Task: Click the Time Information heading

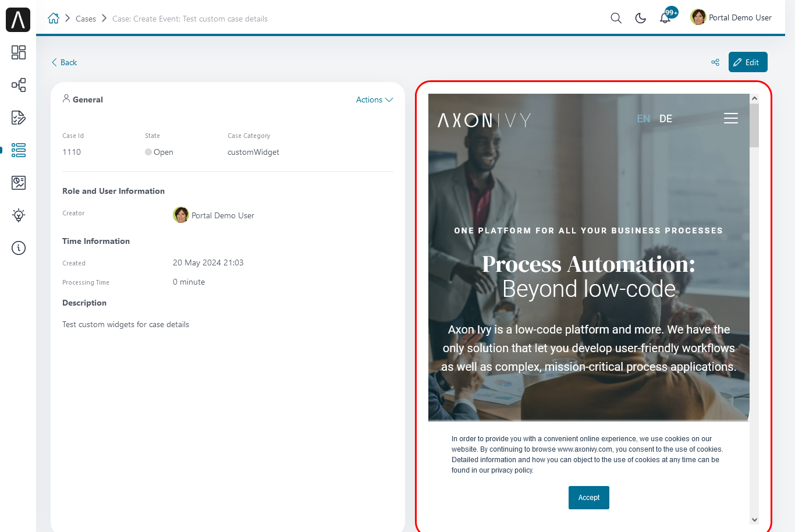Action: pyautogui.click(x=96, y=241)
